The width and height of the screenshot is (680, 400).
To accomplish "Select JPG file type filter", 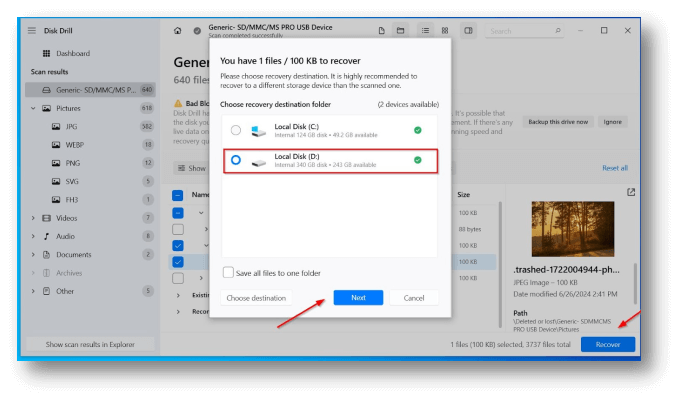I will pos(71,126).
